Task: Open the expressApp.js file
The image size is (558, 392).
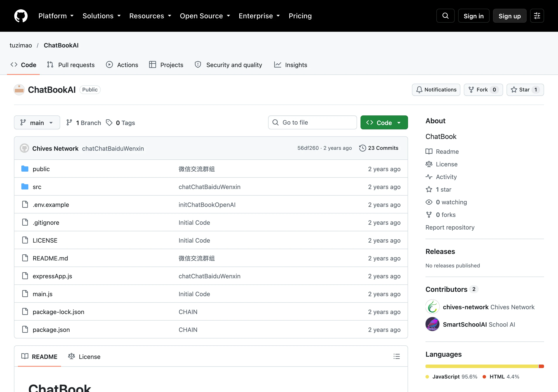Action: click(x=52, y=276)
